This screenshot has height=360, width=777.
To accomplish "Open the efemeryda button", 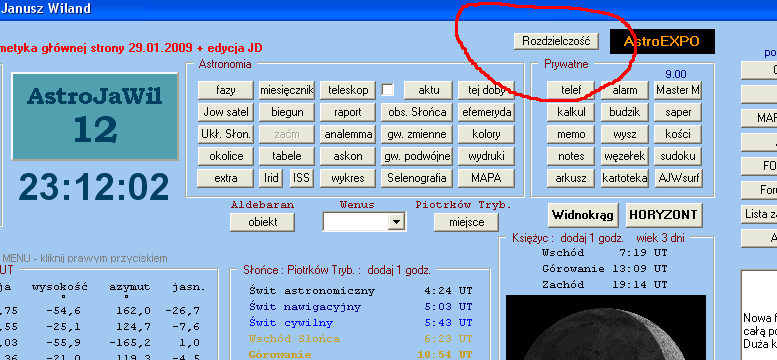I will [x=486, y=112].
